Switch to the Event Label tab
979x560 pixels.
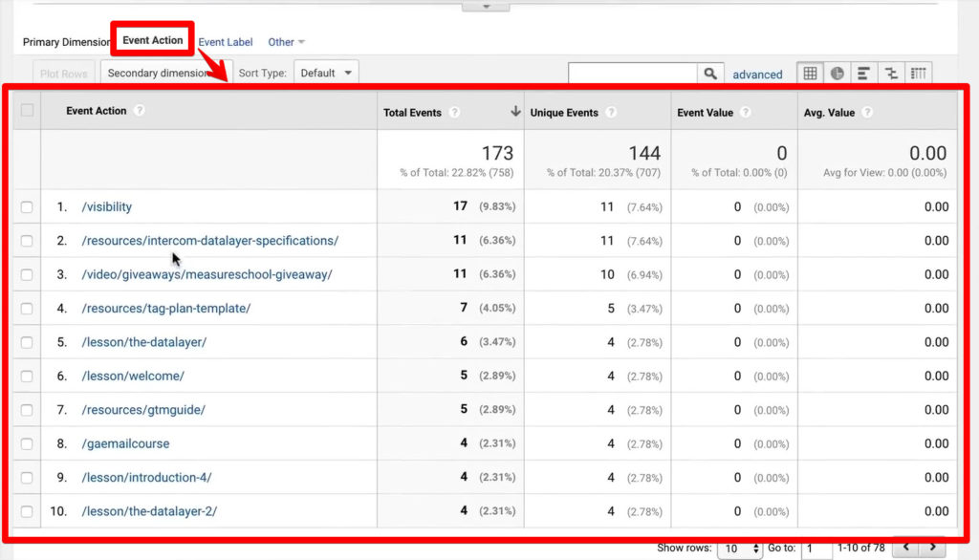coord(226,41)
